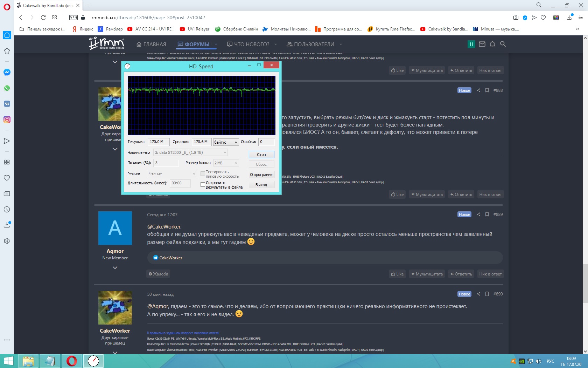
Task: Click Мультицитата on post #889
Action: pyautogui.click(x=427, y=274)
